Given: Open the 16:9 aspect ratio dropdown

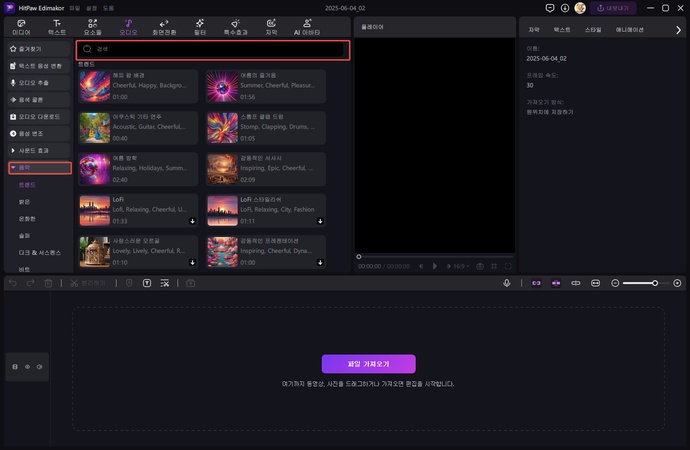Looking at the screenshot, I should click(x=460, y=266).
